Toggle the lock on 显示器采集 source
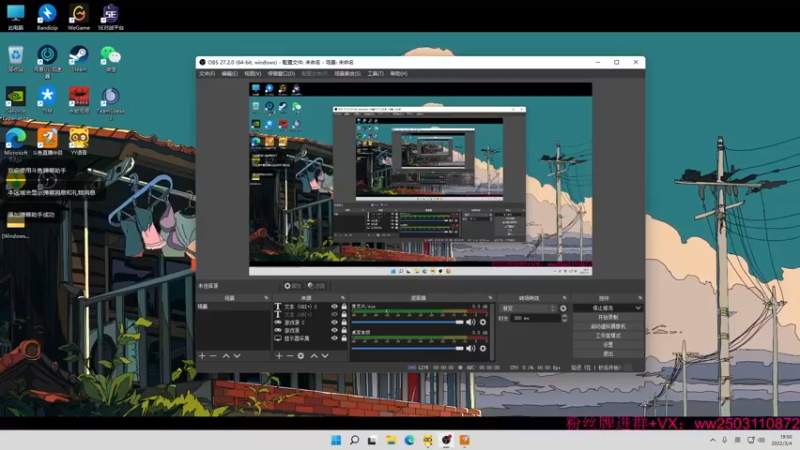 pyautogui.click(x=344, y=338)
